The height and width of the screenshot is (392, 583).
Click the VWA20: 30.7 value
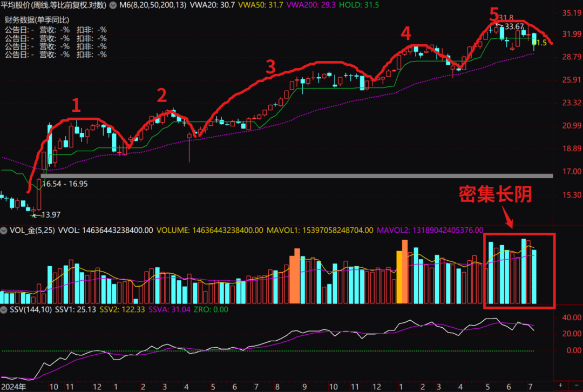[212, 5]
